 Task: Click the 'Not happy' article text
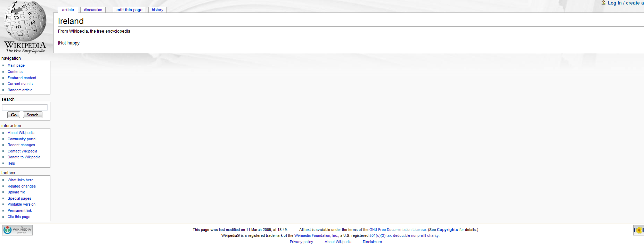pyautogui.click(x=69, y=43)
